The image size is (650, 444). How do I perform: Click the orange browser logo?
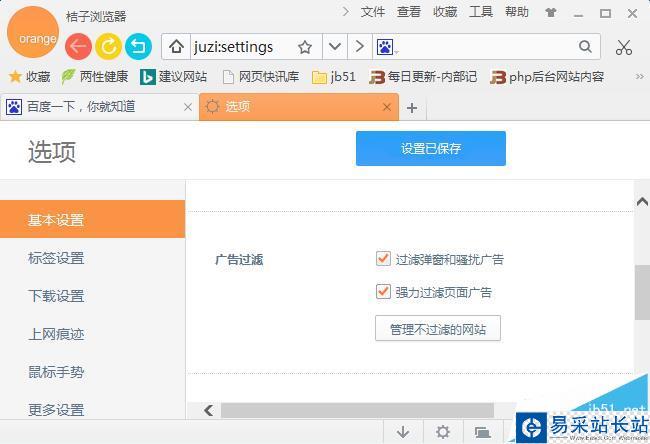coord(33,32)
